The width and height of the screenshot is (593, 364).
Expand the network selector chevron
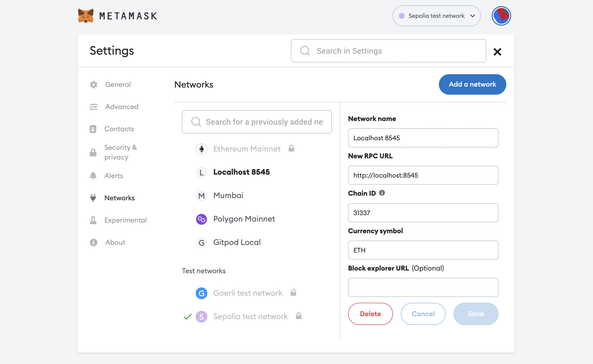473,16
